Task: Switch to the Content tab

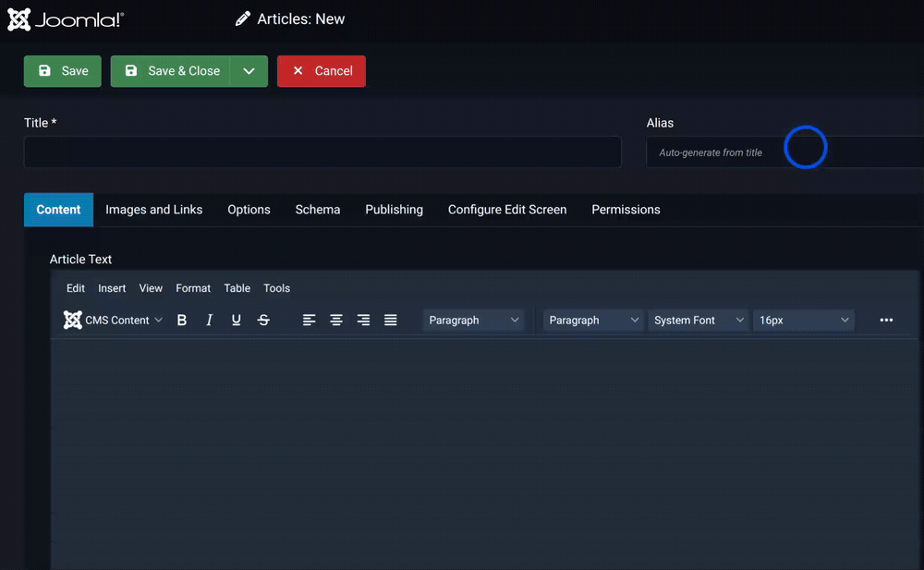Action: [58, 210]
